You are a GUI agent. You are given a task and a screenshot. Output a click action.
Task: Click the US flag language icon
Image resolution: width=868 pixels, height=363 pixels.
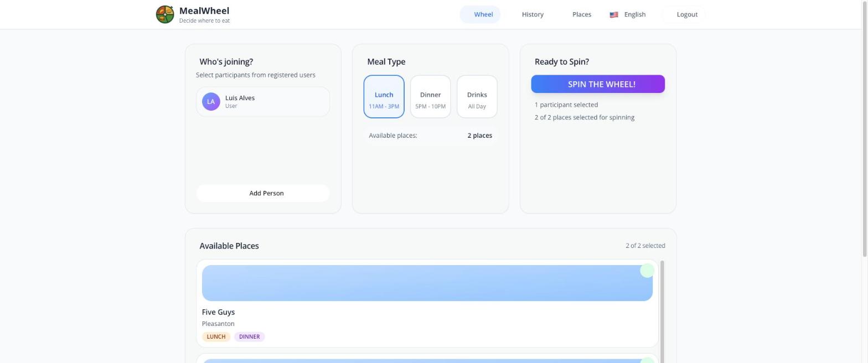[x=613, y=15]
